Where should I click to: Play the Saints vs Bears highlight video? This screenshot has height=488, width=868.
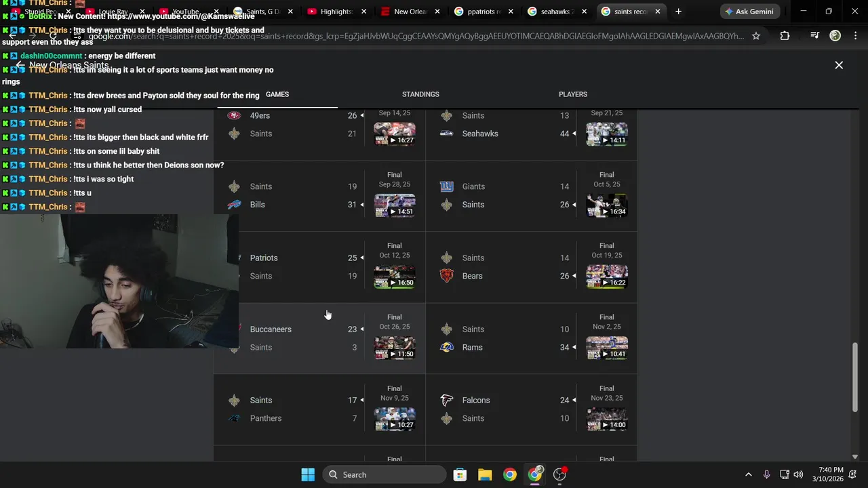[607, 277]
